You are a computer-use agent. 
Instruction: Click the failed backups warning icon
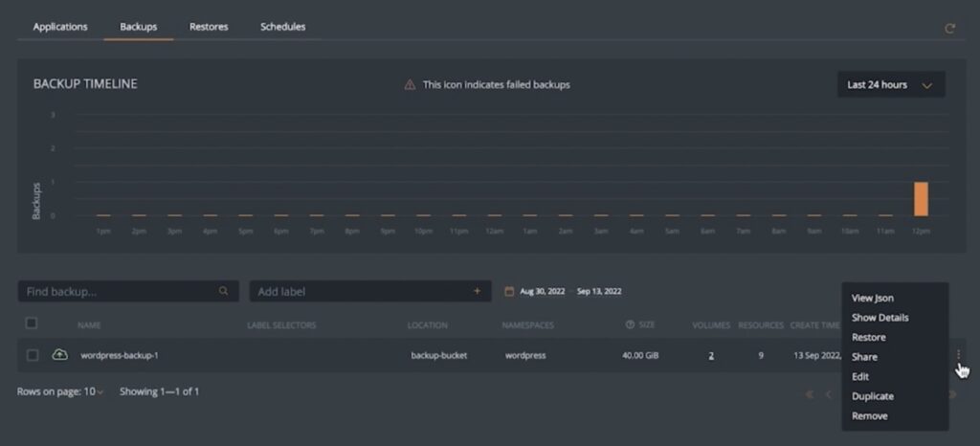point(410,84)
